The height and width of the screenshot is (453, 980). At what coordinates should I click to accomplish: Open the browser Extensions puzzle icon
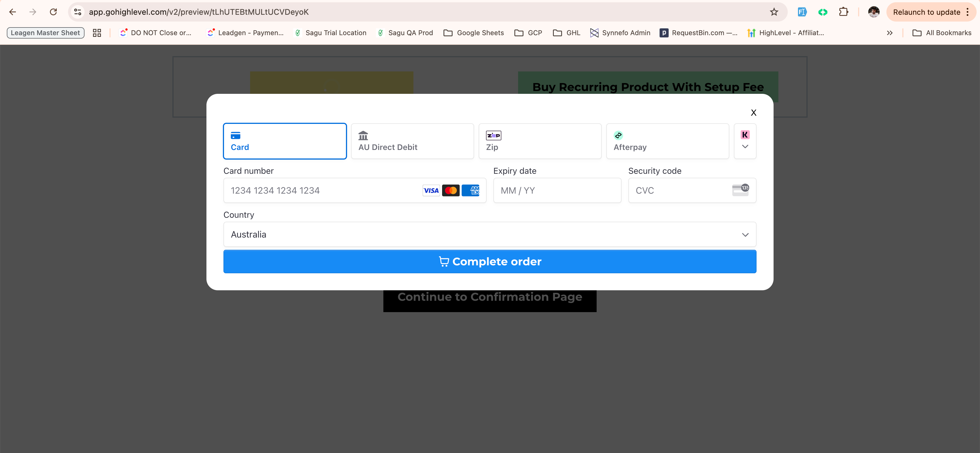(x=843, y=12)
